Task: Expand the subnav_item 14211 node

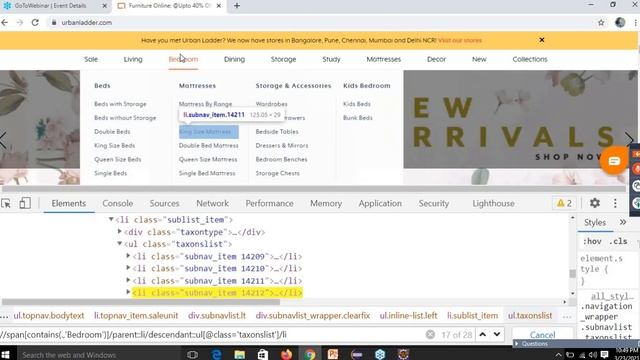Action: pos(128,280)
